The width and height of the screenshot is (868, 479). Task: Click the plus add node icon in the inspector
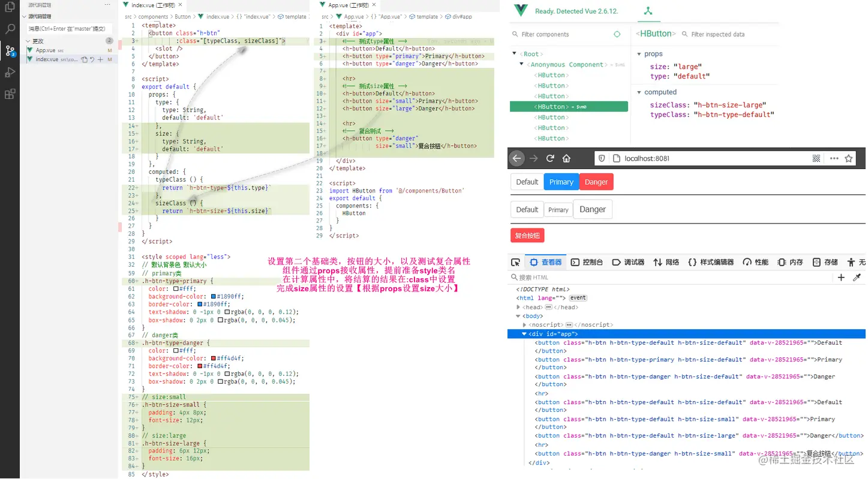pos(841,278)
